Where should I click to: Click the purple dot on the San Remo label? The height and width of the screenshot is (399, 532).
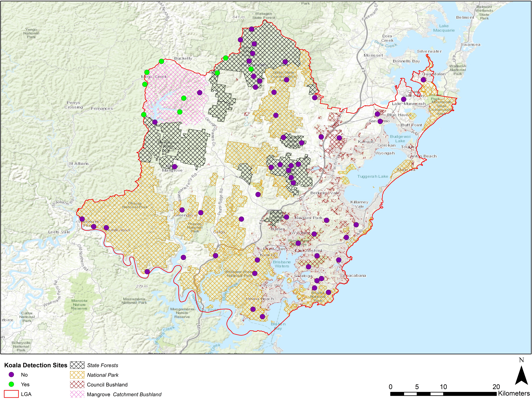pos(380,121)
